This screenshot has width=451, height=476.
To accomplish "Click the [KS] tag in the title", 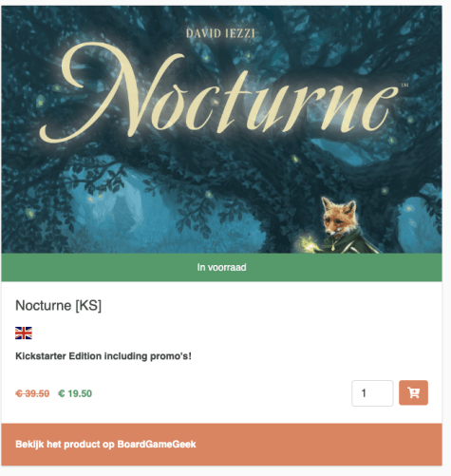I will pyautogui.click(x=88, y=306).
